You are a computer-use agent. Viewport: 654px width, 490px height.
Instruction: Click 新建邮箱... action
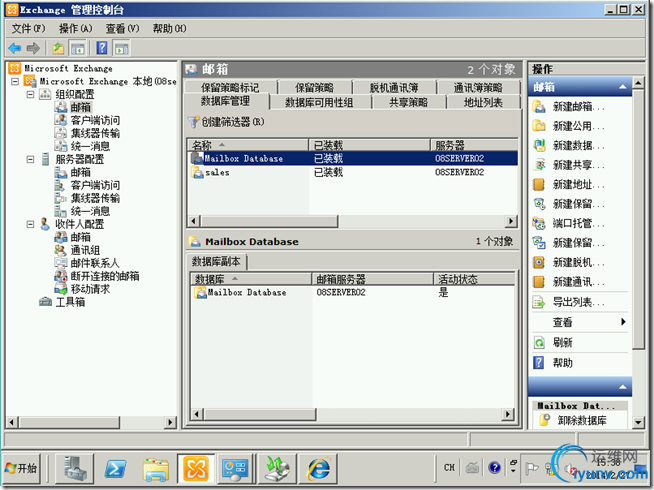(569, 107)
